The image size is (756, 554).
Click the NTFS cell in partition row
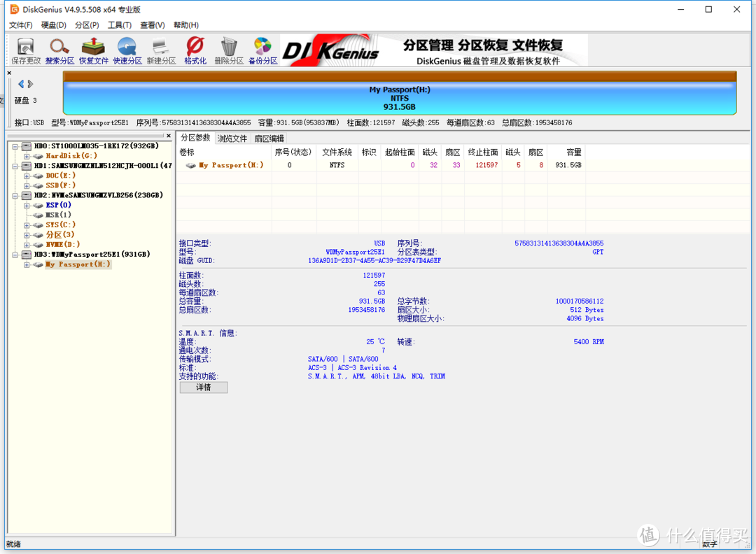point(337,165)
